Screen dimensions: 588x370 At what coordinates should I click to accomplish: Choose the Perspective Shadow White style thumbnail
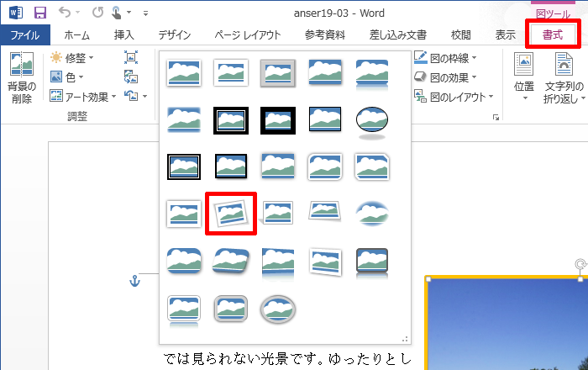[x=276, y=213]
